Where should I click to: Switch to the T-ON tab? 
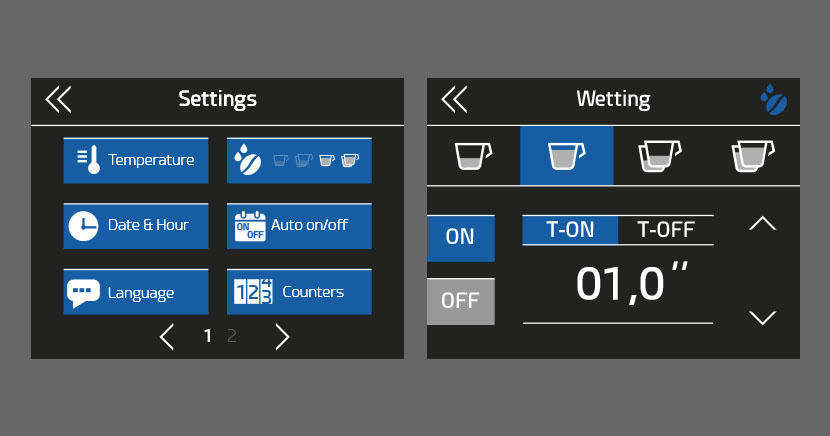click(570, 230)
